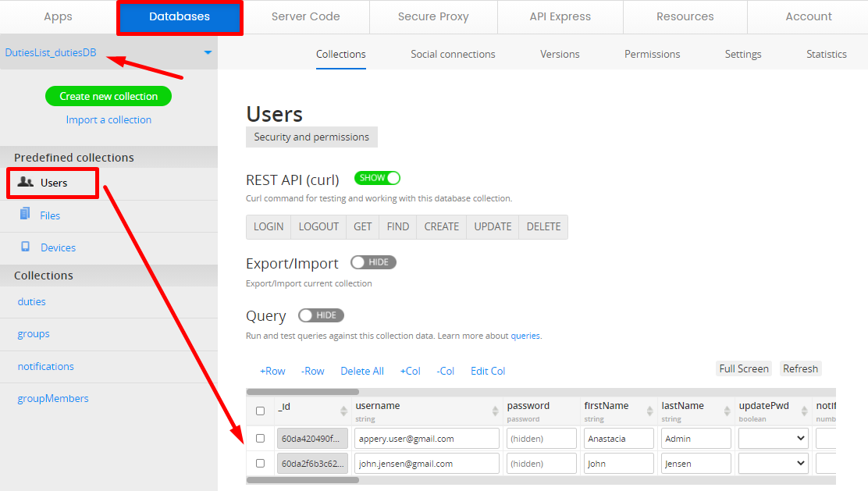Select the Versions sub-tab
The image size is (868, 491).
[560, 54]
